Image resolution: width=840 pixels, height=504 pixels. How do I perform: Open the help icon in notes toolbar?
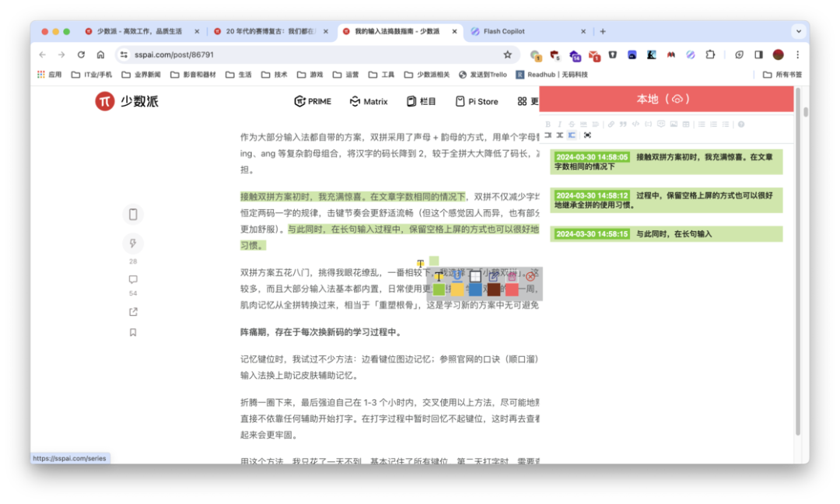pos(741,124)
